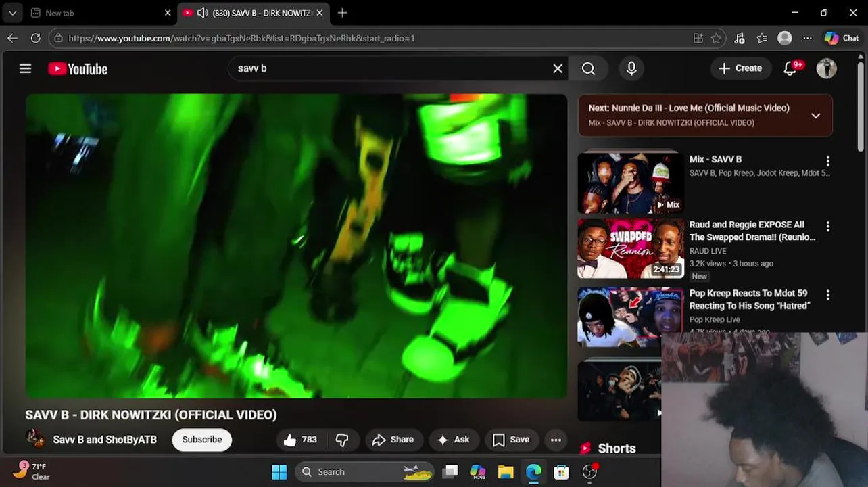868x487 pixels.
Task: Switch to the 'New tab' browser tab
Action: click(100, 13)
